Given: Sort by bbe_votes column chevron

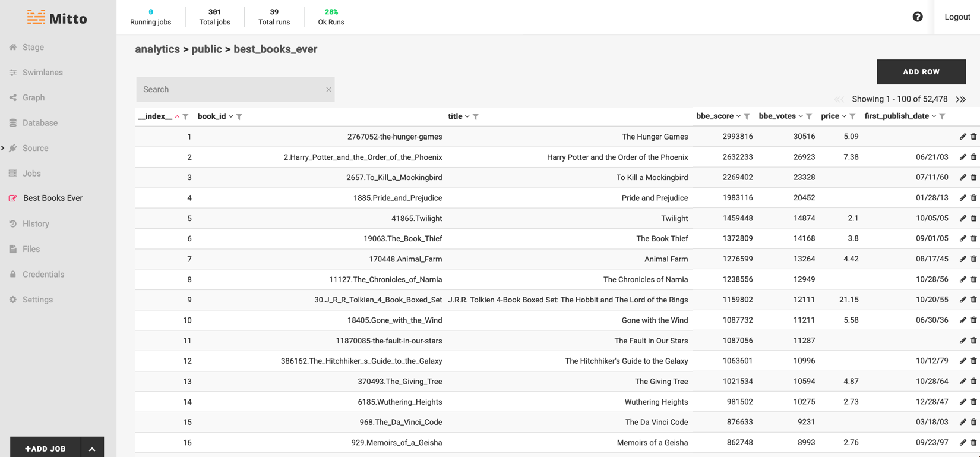Looking at the screenshot, I should coord(801,116).
